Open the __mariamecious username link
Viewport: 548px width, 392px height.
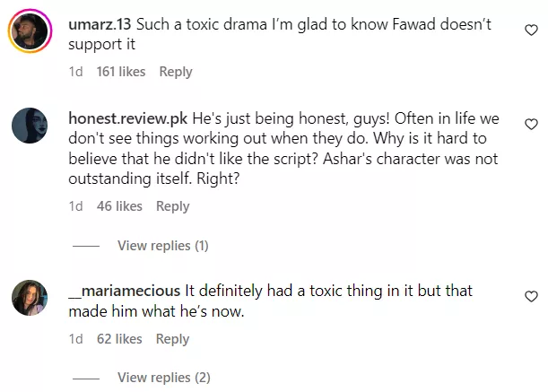click(125, 292)
